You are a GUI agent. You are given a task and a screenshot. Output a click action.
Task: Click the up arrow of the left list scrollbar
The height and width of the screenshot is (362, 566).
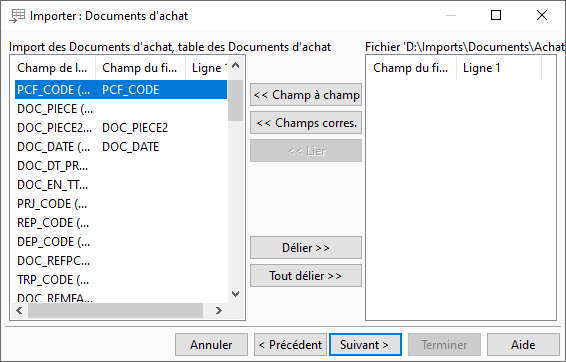tap(236, 66)
